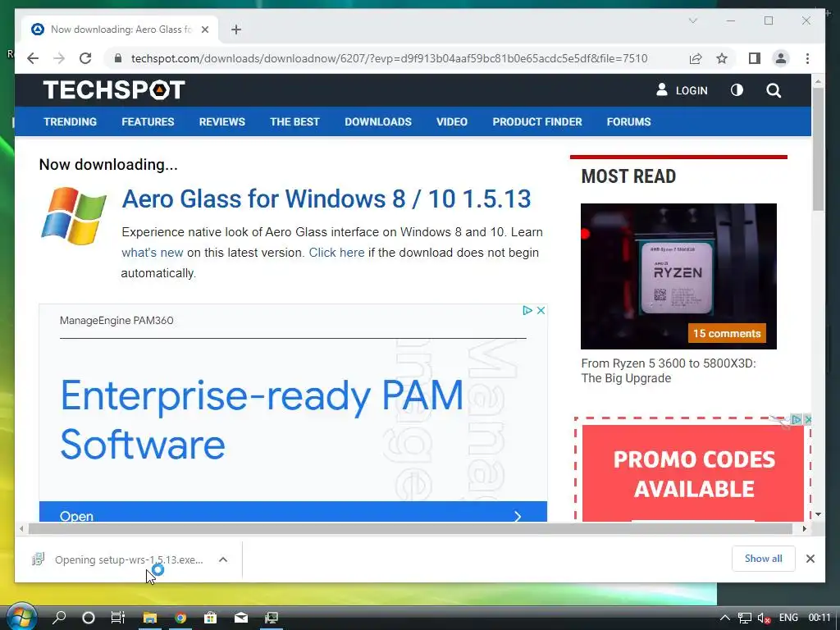Open TechSpot LOGIN
The height and width of the screenshot is (630, 840).
(682, 90)
